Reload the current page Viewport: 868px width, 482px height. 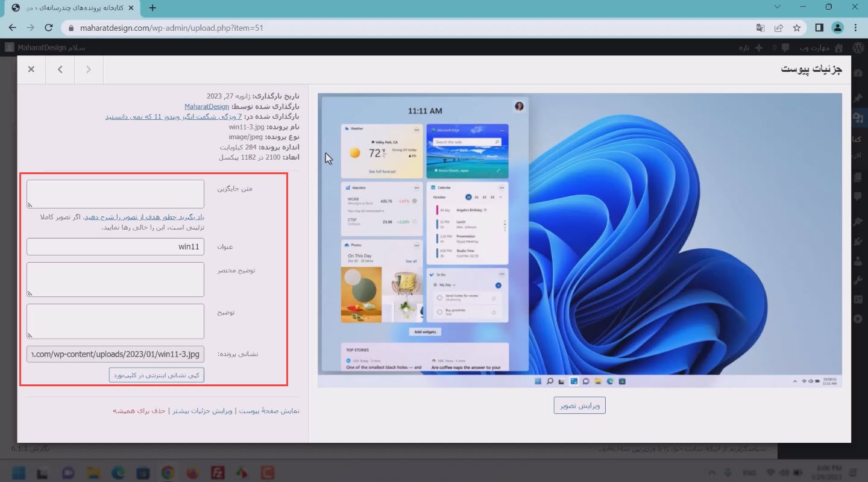click(x=49, y=28)
